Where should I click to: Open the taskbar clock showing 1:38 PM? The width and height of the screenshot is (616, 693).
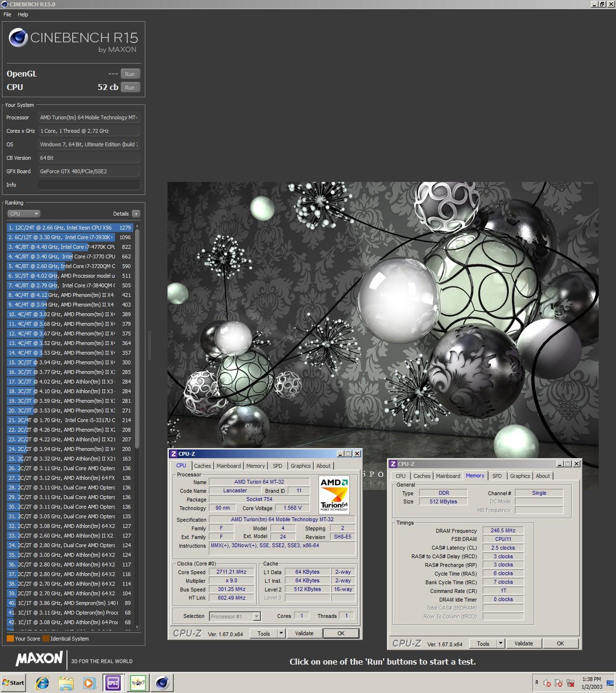point(592,683)
